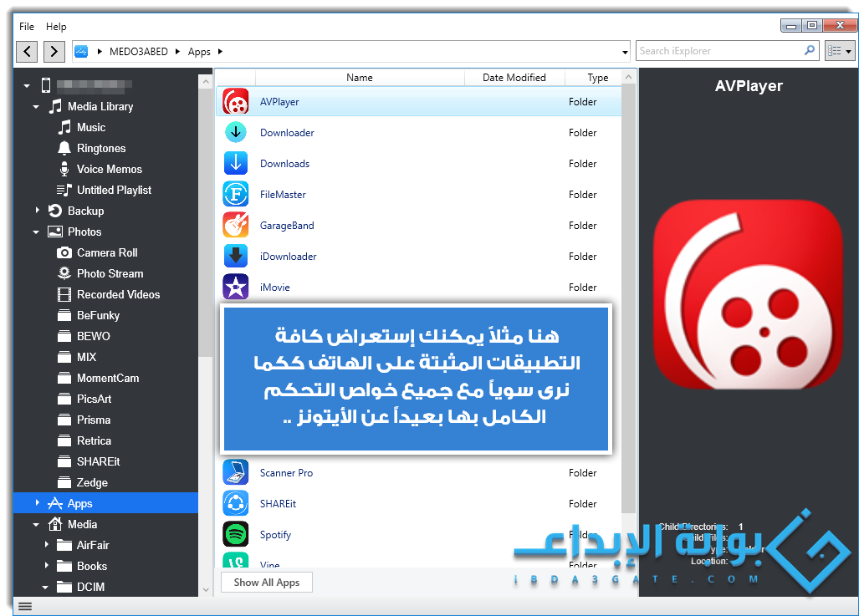
Task: Expand the Books folder node
Action: pyautogui.click(x=47, y=566)
